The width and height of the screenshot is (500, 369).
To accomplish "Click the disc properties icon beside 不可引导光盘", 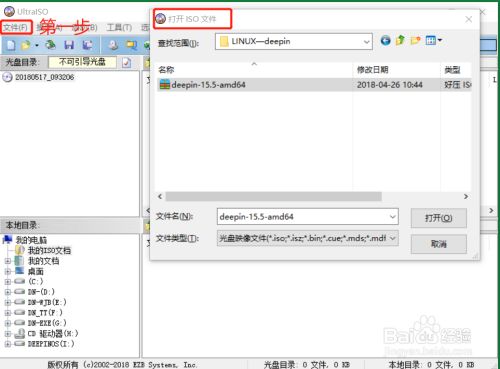I will pyautogui.click(x=126, y=62).
